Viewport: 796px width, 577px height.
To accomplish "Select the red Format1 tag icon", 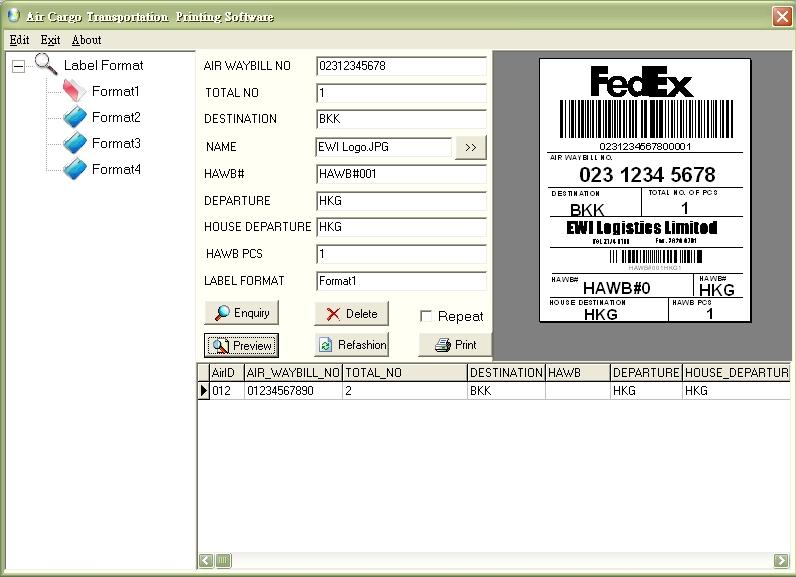I will 75,91.
